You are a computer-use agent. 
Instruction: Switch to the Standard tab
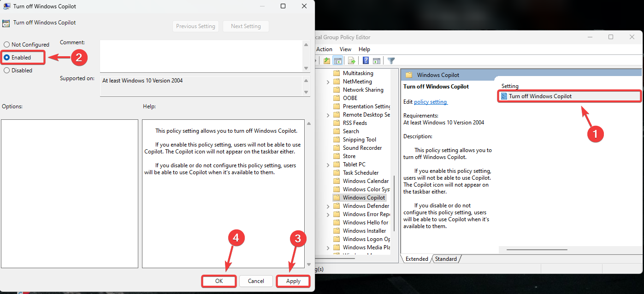tap(446, 259)
